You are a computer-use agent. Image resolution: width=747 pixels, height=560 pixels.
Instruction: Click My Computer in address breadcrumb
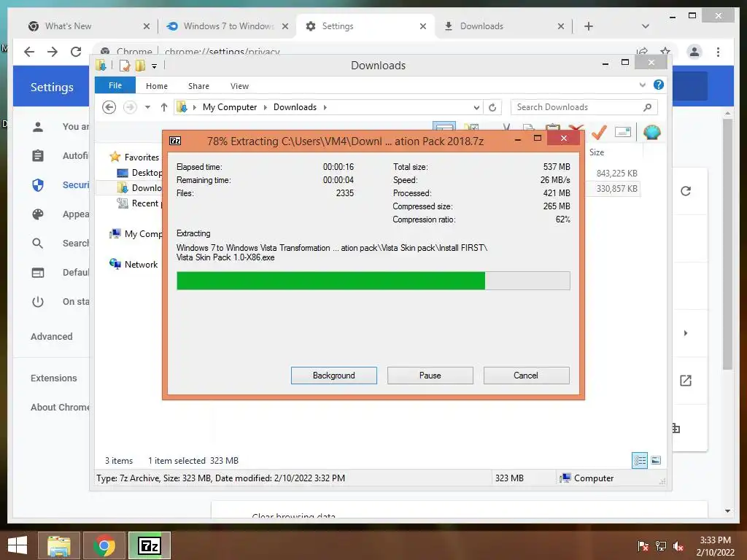coord(230,107)
